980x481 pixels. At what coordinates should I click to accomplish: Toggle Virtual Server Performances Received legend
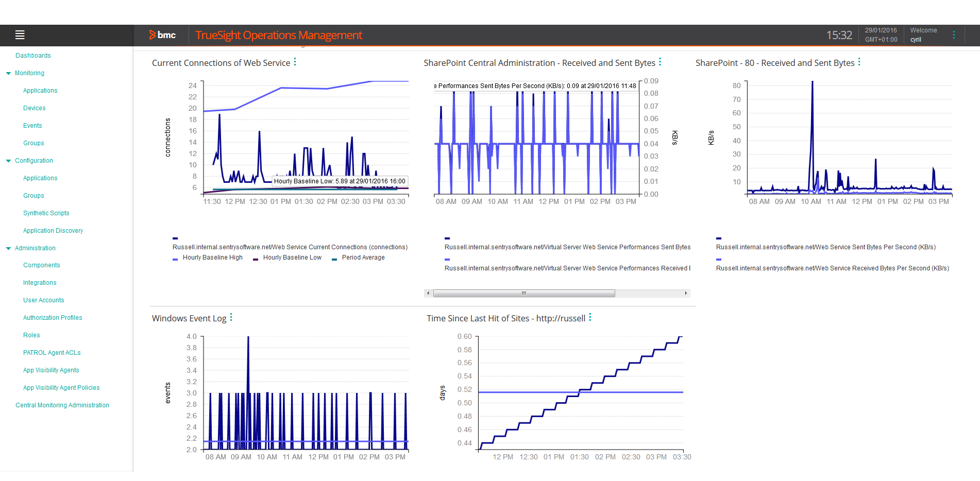tap(567, 268)
